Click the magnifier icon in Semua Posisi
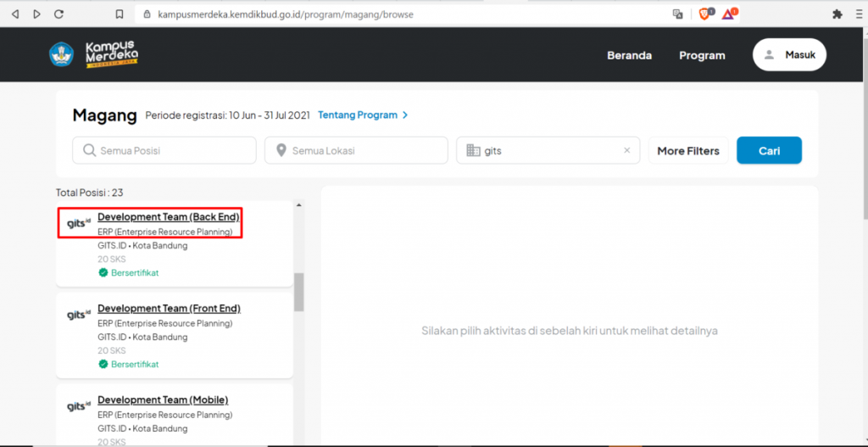868x447 pixels. point(88,150)
